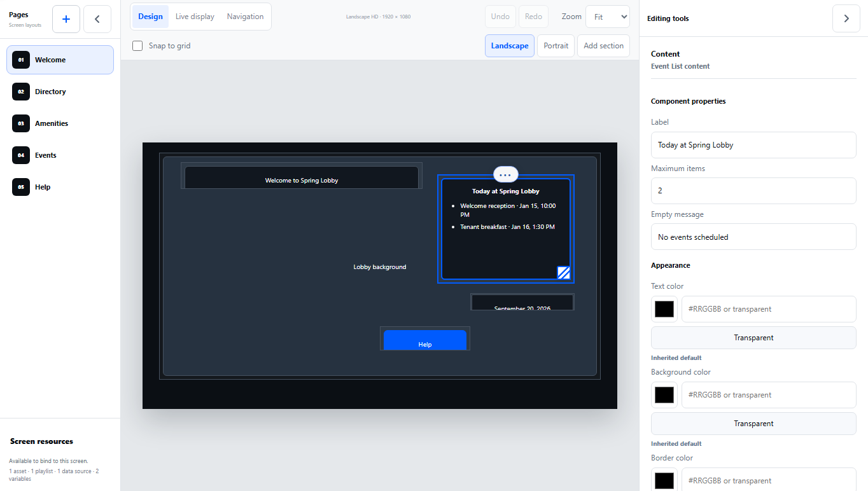Enable the Snap to grid checkbox

click(x=137, y=46)
